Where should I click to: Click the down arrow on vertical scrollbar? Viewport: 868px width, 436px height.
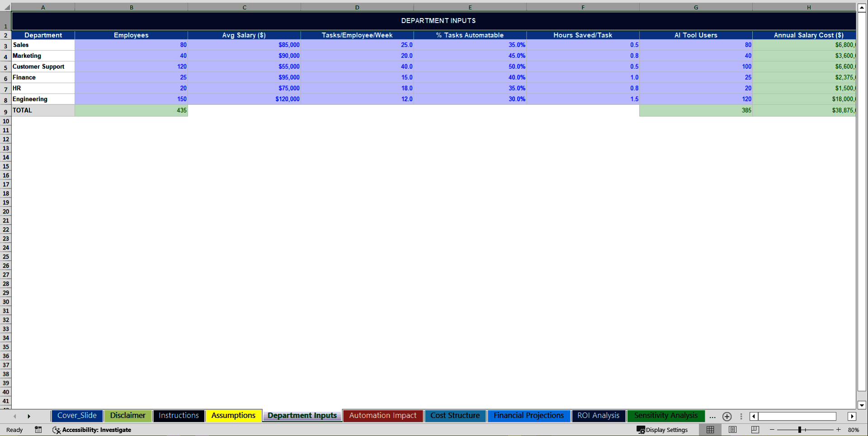tap(861, 405)
